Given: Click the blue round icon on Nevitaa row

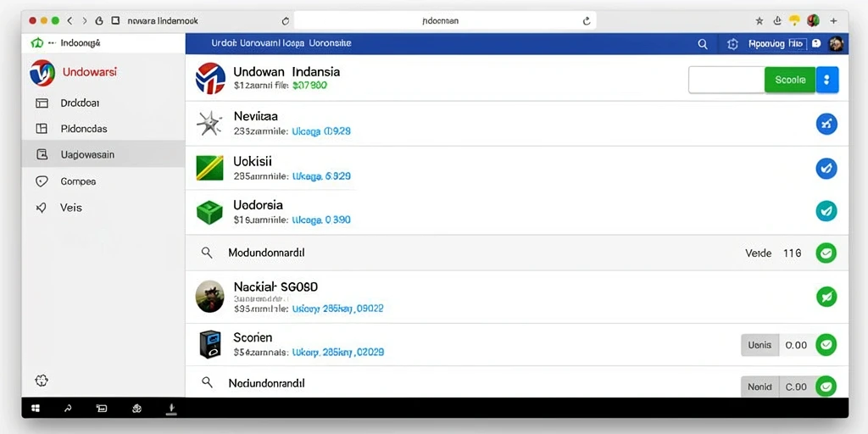Looking at the screenshot, I should 826,124.
